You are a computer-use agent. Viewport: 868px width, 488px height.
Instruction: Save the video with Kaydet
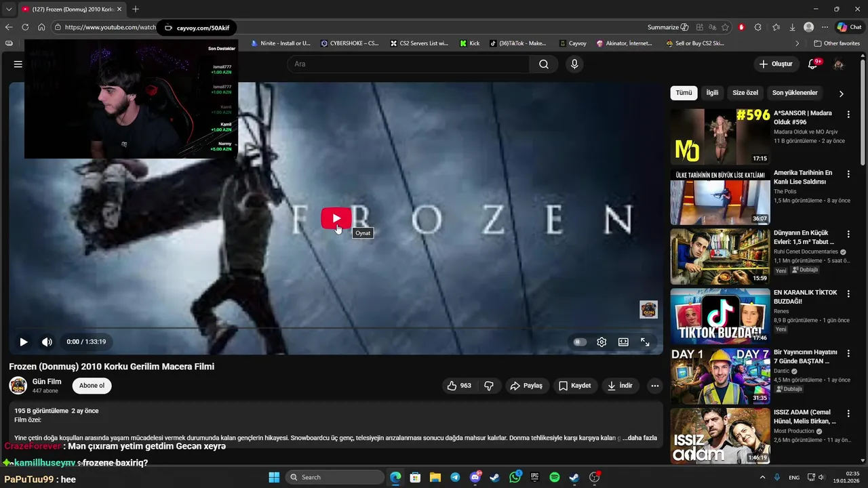pos(574,386)
